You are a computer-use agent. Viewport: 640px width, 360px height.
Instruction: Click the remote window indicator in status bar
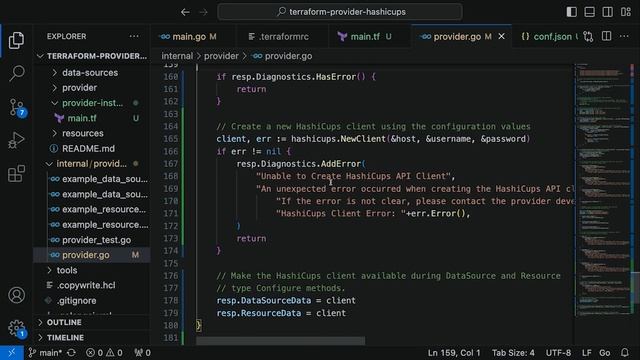(11, 353)
